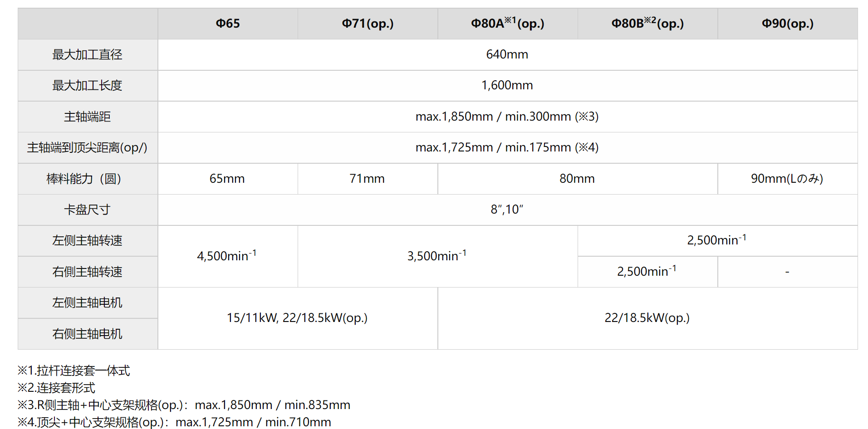Click the 4,500min-1 spindle speed cell

[227, 256]
